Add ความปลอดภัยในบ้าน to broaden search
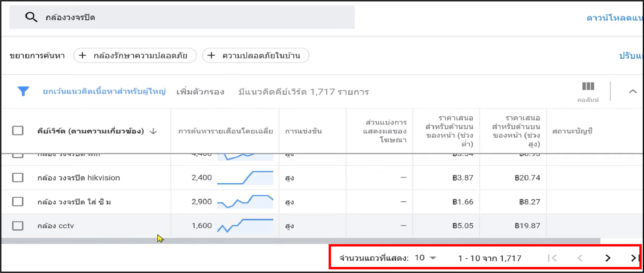Image resolution: width=644 pixels, height=273 pixels. (x=256, y=55)
